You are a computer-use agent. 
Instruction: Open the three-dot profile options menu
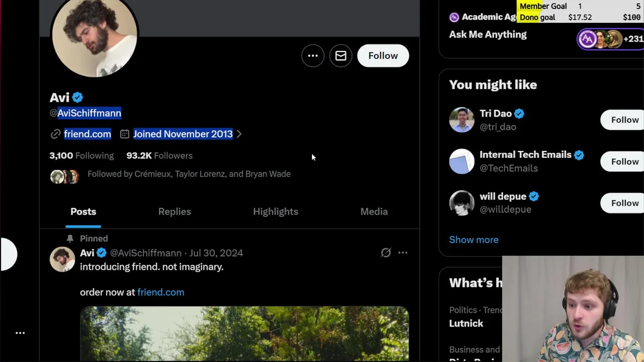pos(312,56)
